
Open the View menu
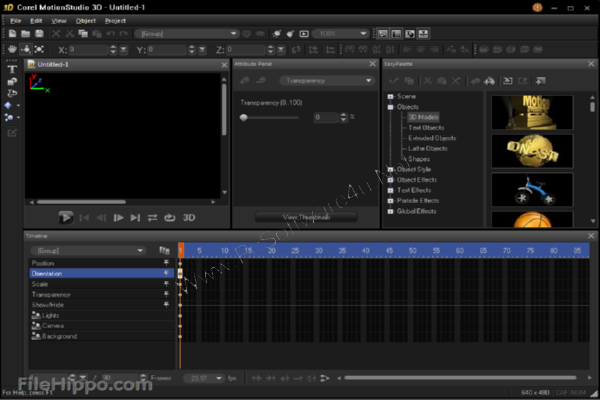pyautogui.click(x=59, y=21)
